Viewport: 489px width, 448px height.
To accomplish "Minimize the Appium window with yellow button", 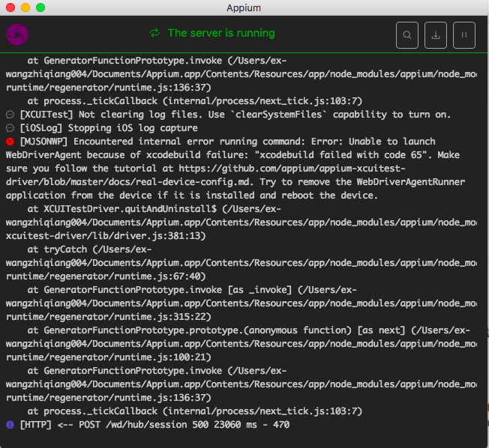I will (25, 7).
